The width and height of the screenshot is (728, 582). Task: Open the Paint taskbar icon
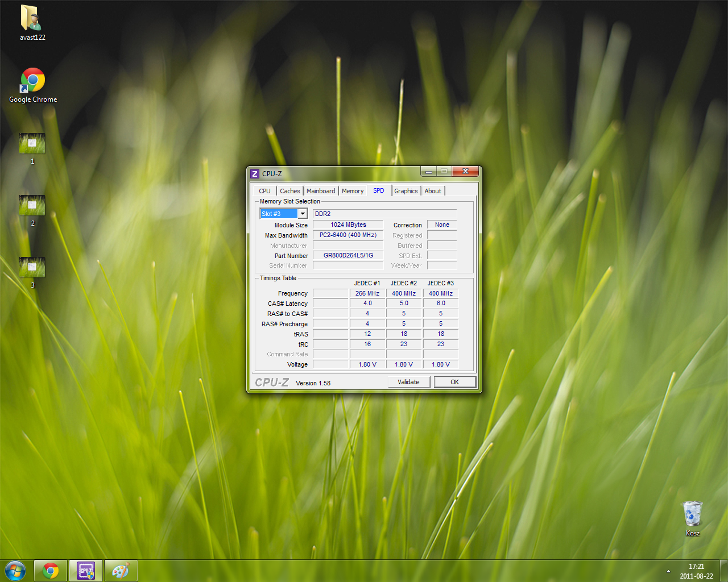click(x=121, y=571)
